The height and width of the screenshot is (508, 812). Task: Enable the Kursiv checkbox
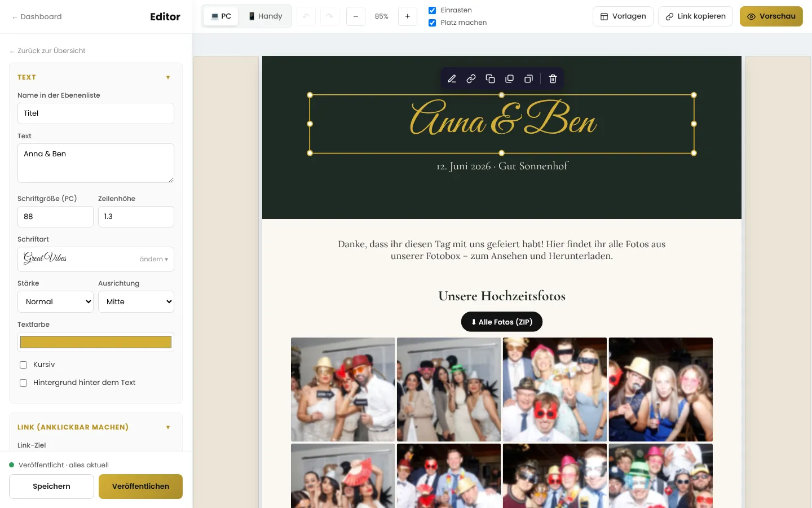coord(24,365)
